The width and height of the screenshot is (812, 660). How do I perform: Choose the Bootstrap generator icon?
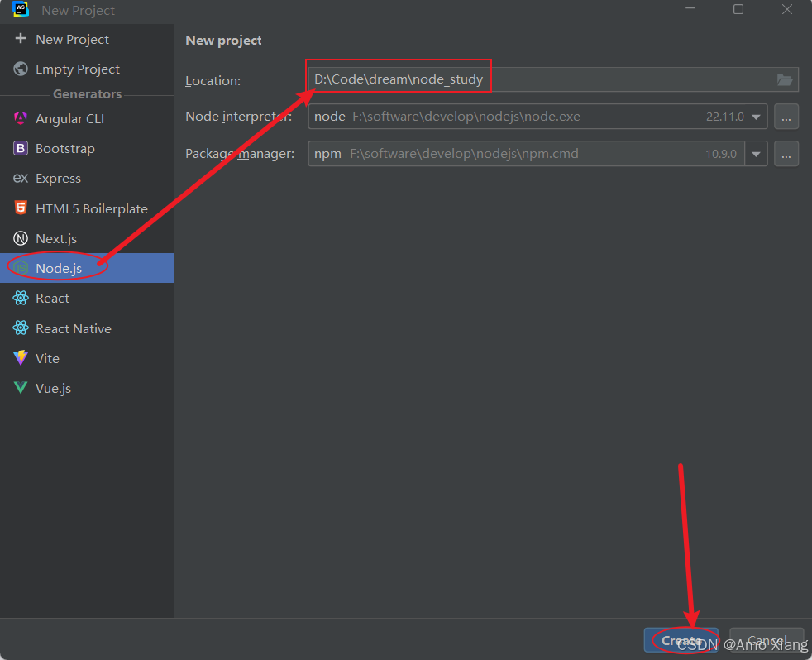coord(20,148)
